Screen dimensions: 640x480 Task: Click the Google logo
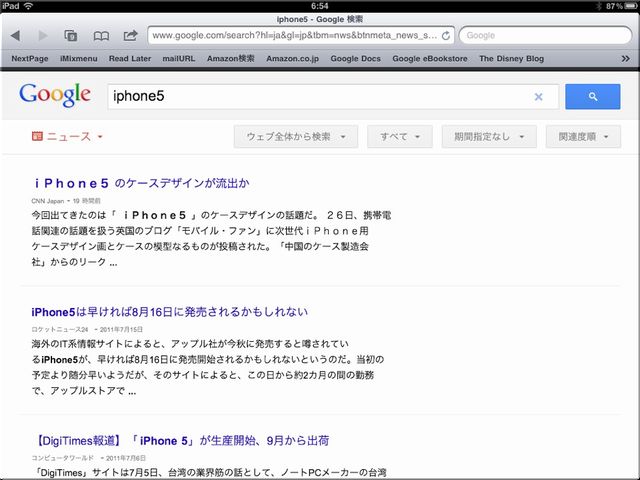tap(55, 96)
